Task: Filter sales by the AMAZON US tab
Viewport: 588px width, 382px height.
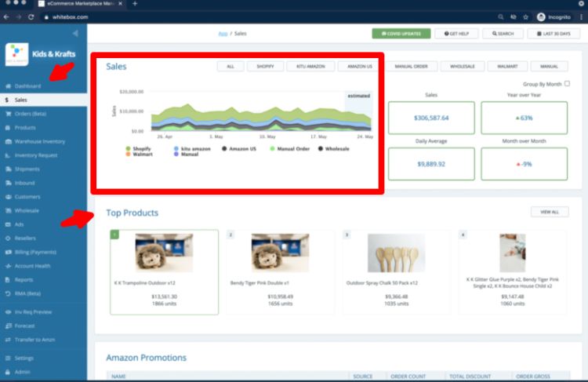Action: [x=360, y=67]
